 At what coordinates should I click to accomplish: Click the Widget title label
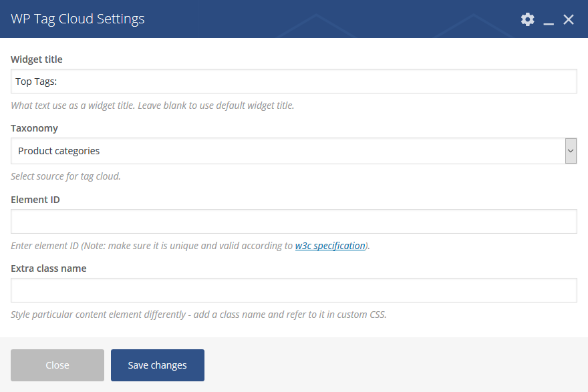click(x=37, y=59)
